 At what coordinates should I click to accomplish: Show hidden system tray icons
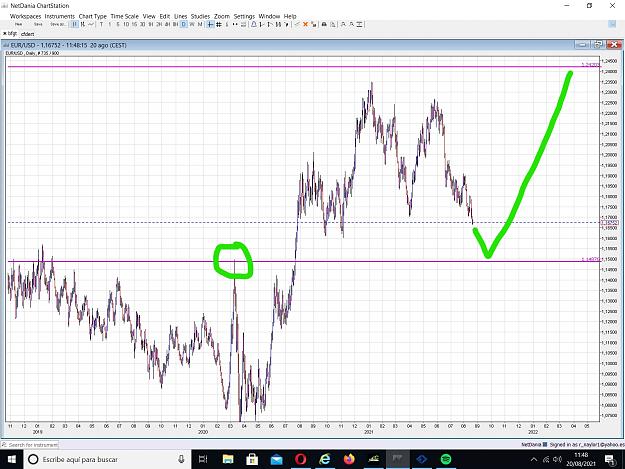[x=534, y=459]
